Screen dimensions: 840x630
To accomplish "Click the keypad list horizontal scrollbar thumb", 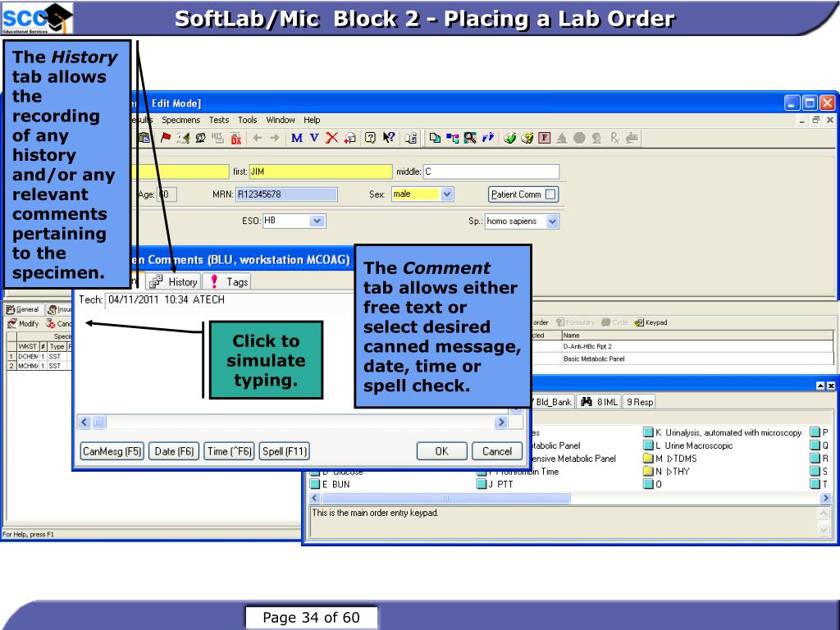I will click(445, 498).
